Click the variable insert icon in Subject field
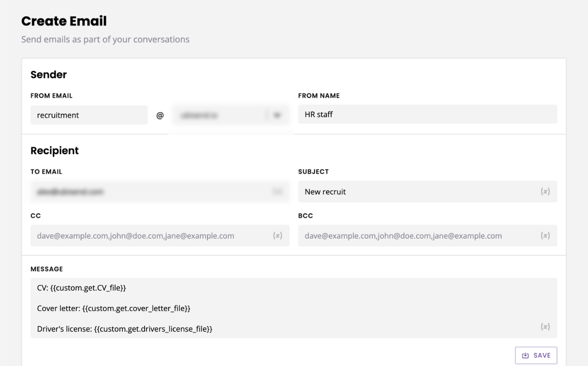This screenshot has width=588, height=366. pos(545,191)
